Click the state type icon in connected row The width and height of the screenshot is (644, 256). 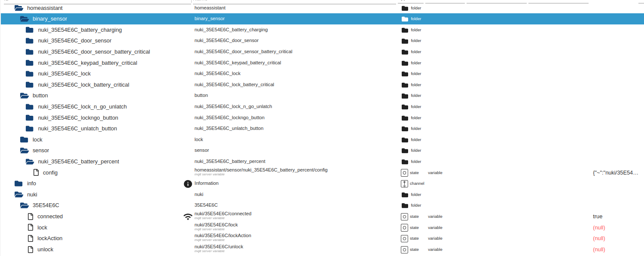(x=404, y=217)
